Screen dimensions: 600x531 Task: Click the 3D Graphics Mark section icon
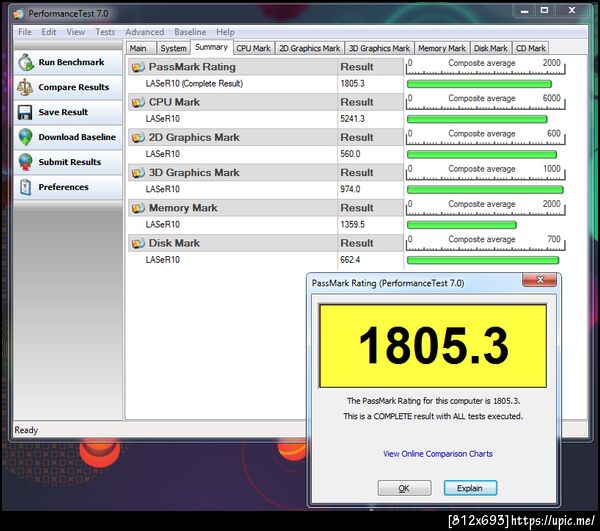click(138, 173)
